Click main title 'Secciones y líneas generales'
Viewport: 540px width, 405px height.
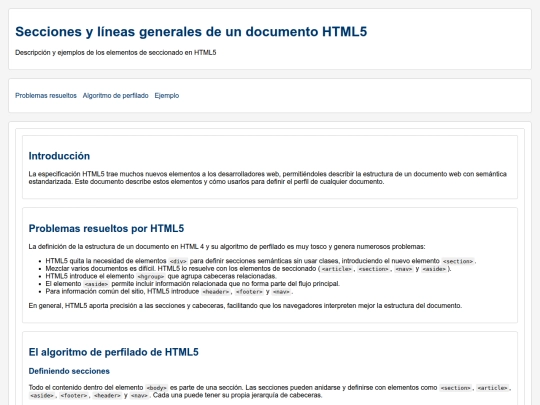[x=191, y=31]
